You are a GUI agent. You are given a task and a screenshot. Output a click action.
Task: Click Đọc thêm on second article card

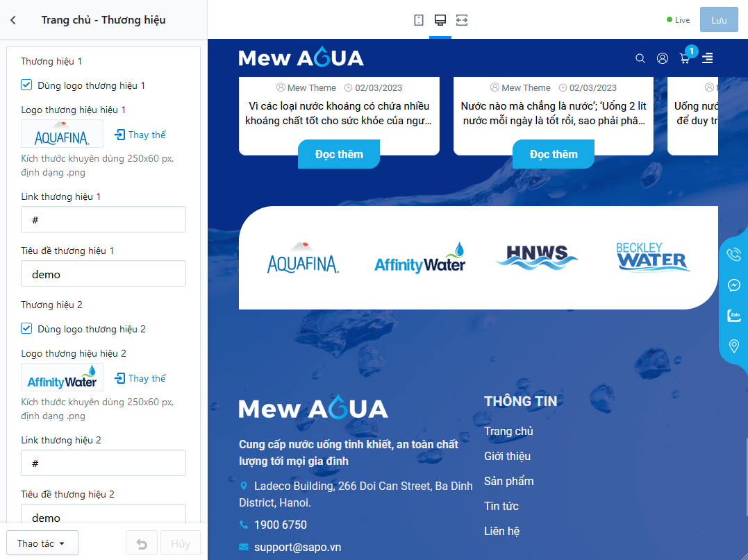[554, 154]
